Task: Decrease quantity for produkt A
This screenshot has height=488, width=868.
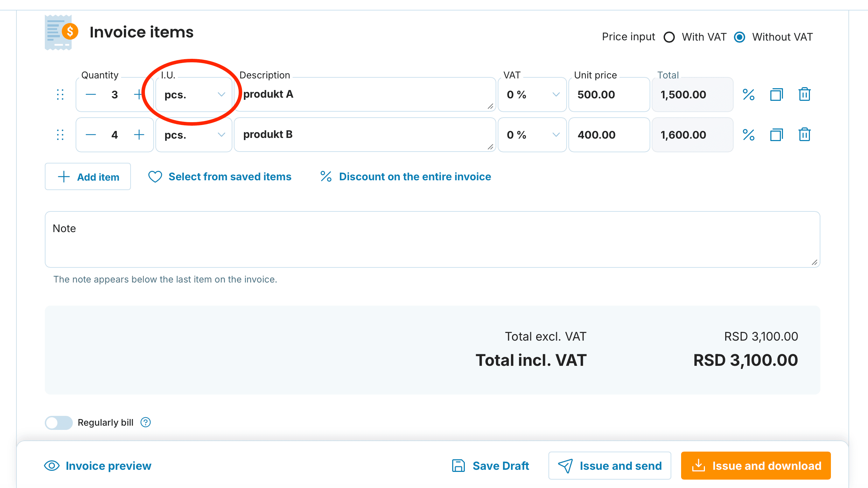Action: pos(91,95)
